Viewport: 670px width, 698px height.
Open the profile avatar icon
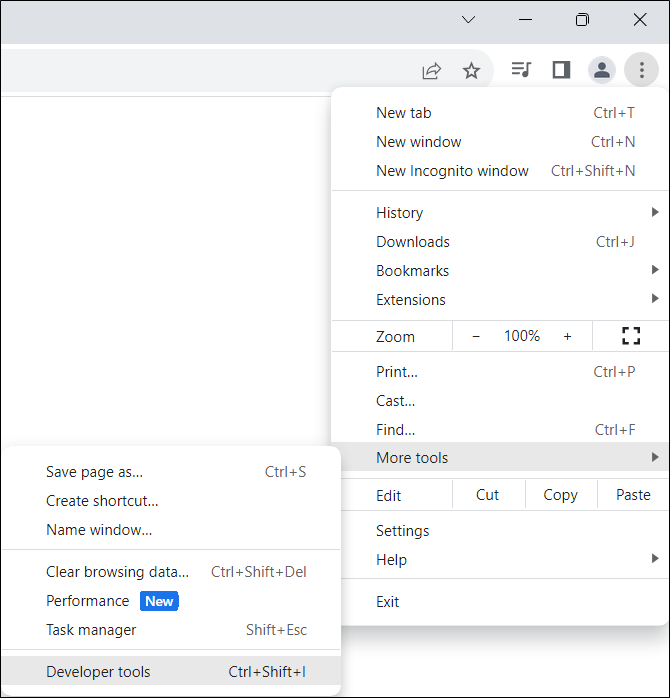(601, 70)
